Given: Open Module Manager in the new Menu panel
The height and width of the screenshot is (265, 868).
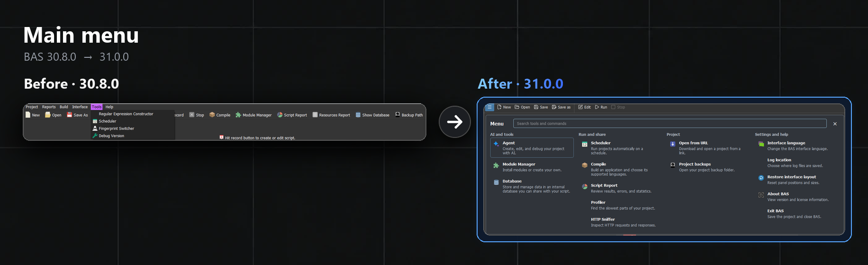Looking at the screenshot, I should coord(532,167).
